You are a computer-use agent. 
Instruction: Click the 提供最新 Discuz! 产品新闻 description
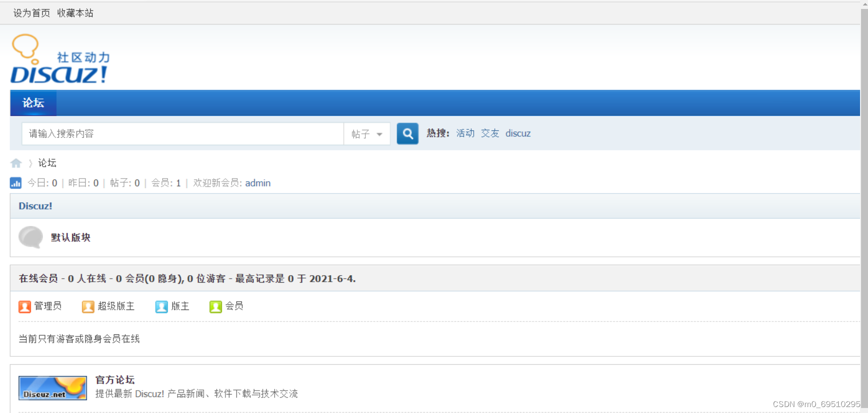point(197,394)
